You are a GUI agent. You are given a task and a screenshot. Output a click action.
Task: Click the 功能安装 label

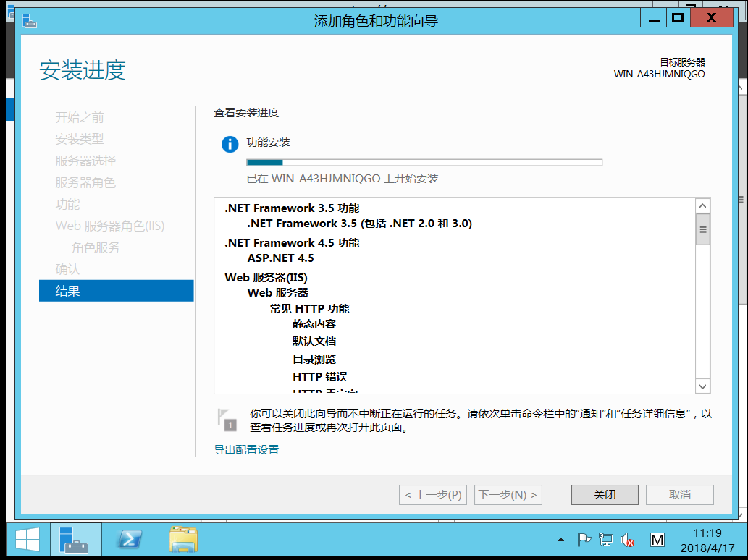[x=268, y=143]
